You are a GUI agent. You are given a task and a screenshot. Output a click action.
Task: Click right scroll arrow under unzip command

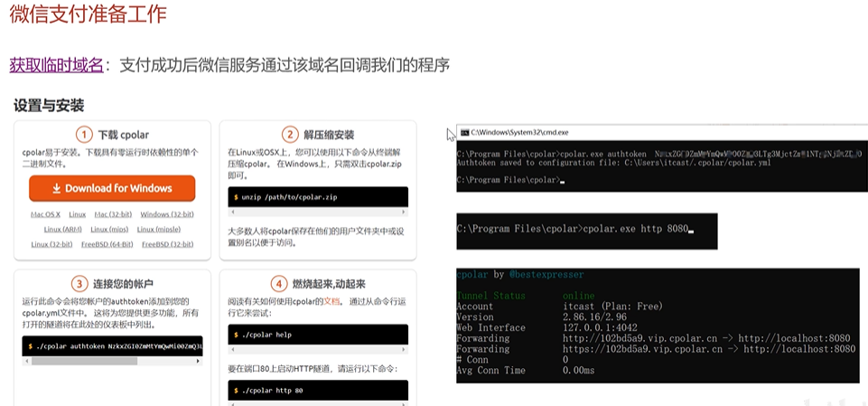tap(404, 212)
